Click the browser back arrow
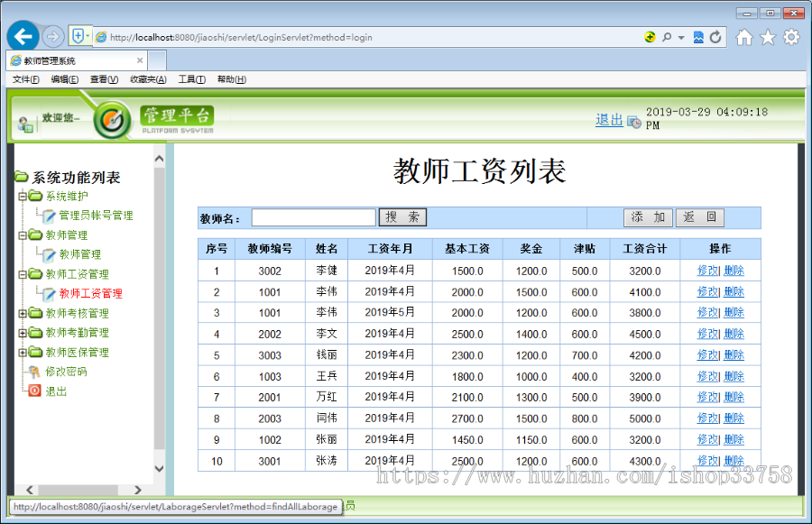Image resolution: width=812 pixels, height=524 pixels. pos(21,36)
